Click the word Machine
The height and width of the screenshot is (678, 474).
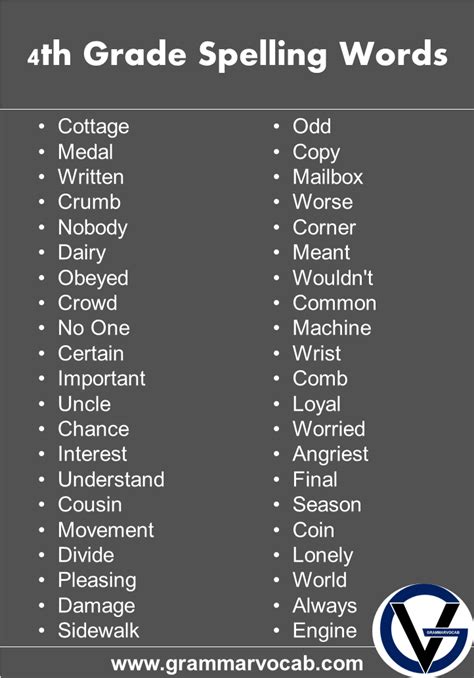tap(332, 328)
